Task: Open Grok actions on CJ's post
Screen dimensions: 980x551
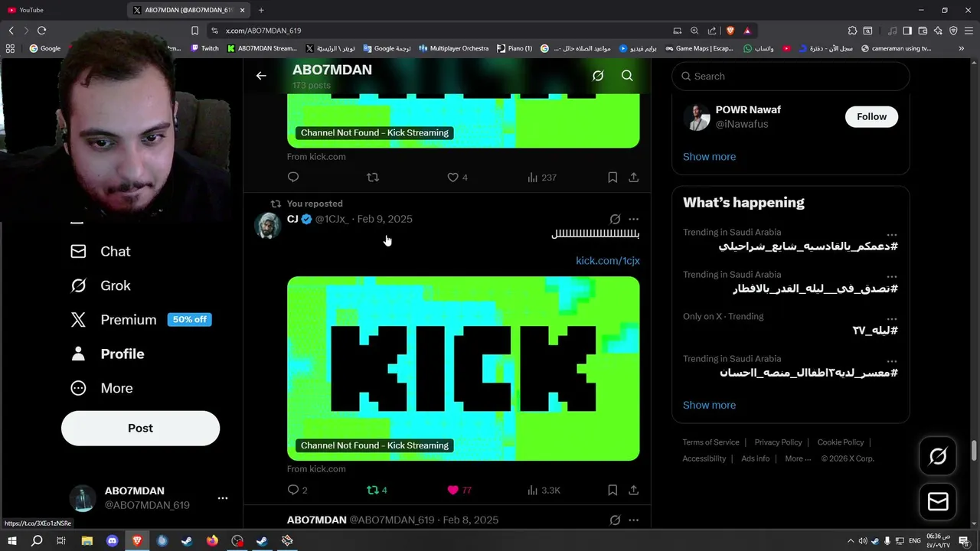Action: tap(615, 219)
